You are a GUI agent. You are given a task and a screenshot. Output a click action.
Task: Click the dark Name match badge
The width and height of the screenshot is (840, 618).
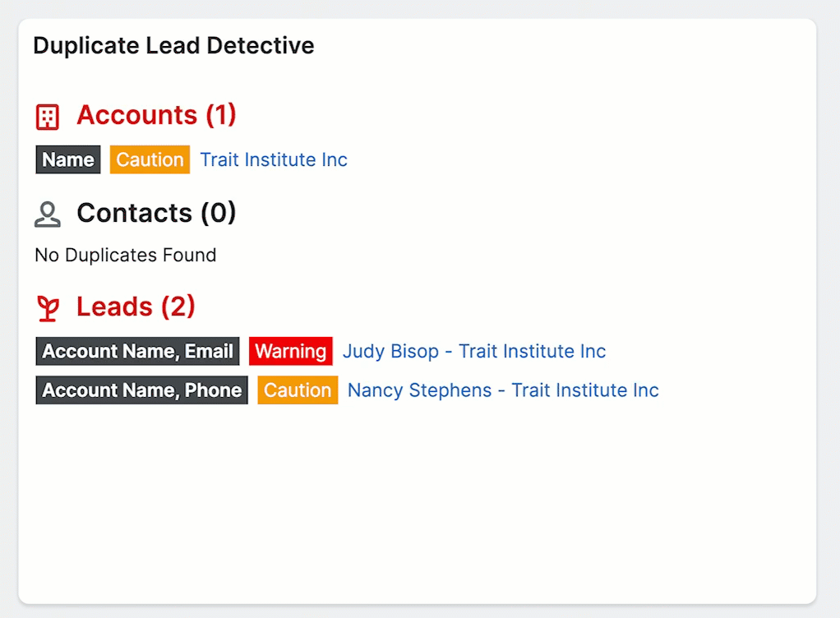68,159
